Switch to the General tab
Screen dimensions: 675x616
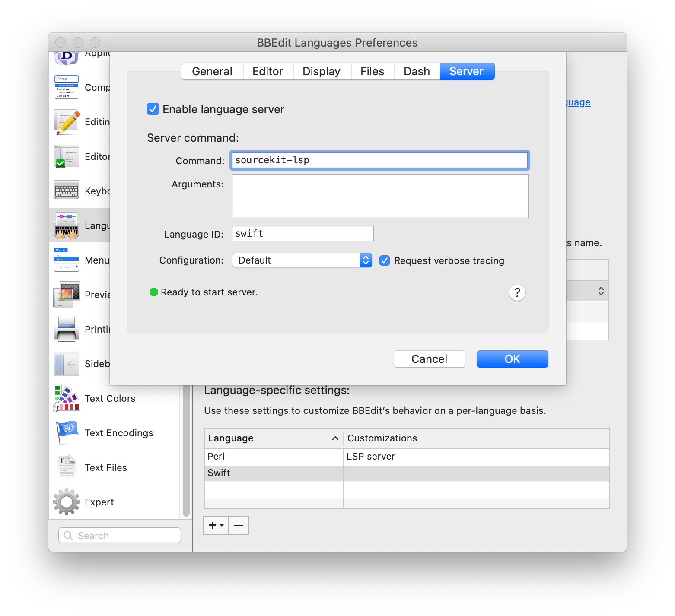point(212,71)
